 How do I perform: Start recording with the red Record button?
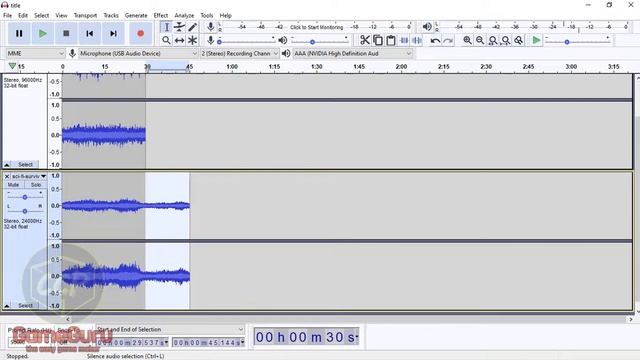click(x=140, y=33)
